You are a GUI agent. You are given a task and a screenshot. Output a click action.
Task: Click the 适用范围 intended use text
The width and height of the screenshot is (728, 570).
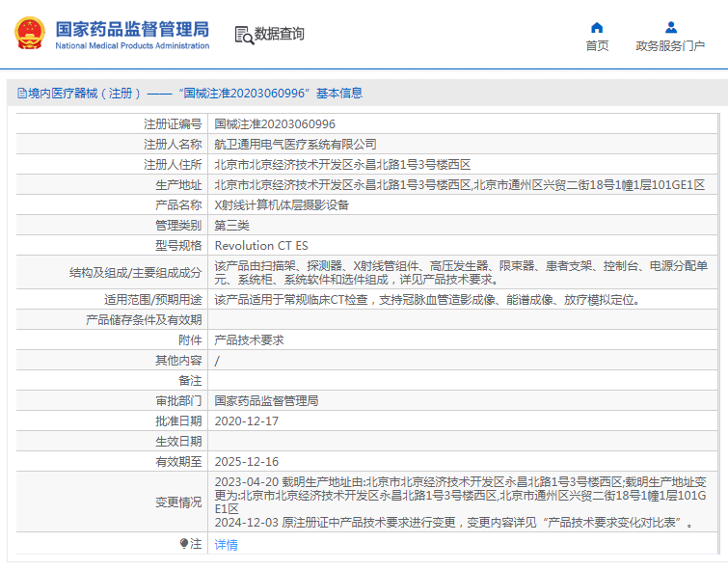click(x=428, y=300)
